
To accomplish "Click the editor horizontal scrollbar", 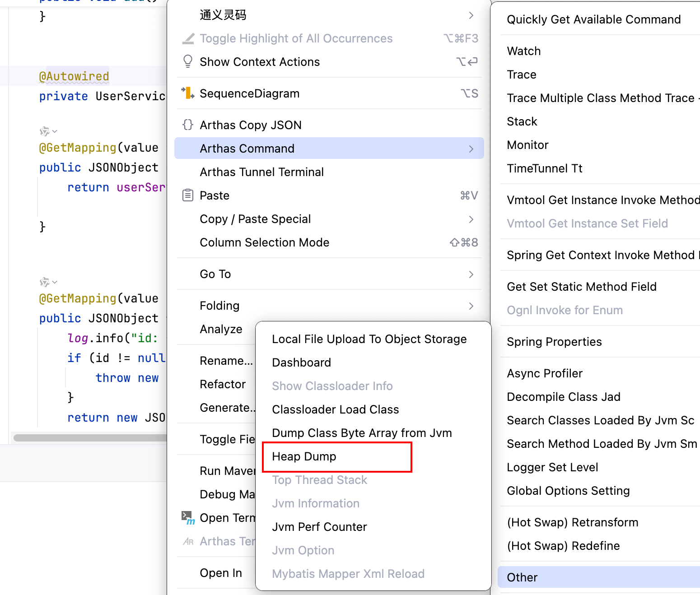I will 90,438.
